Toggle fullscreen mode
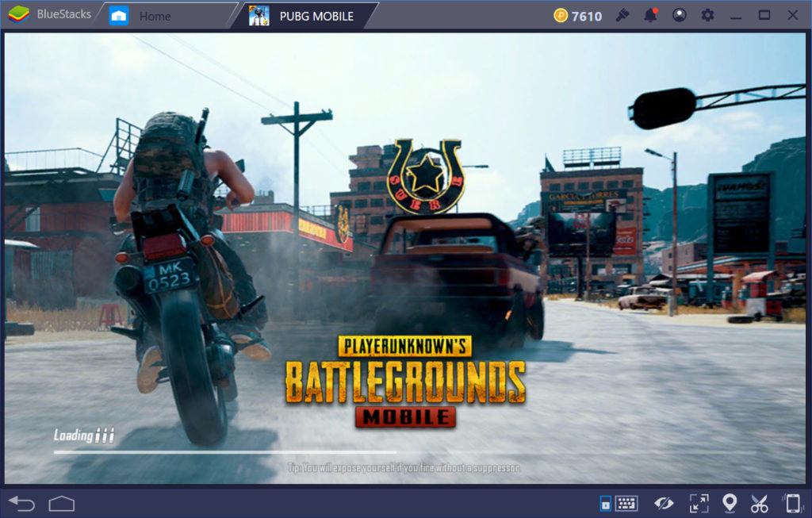Viewport: 812px width, 518px height. (x=699, y=503)
